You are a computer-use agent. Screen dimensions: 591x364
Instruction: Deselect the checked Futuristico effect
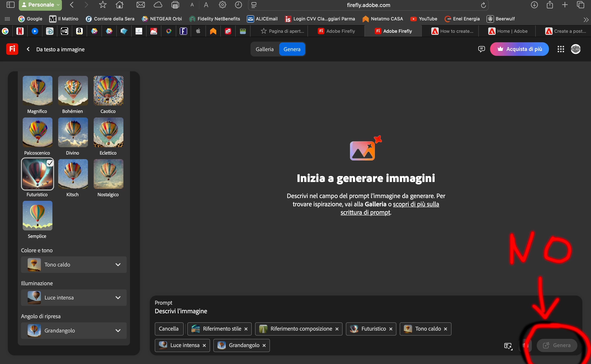(x=37, y=174)
